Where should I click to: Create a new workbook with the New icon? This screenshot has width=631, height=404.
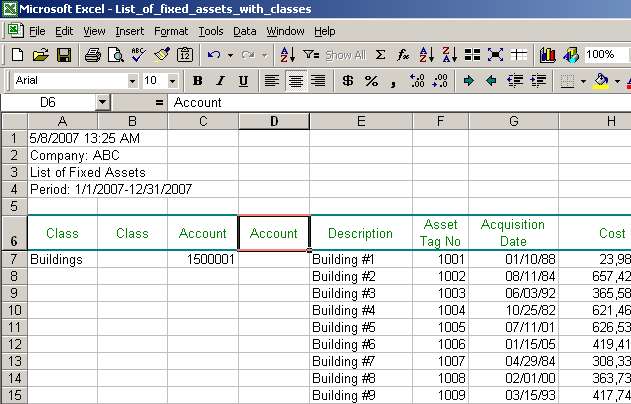[x=17, y=55]
